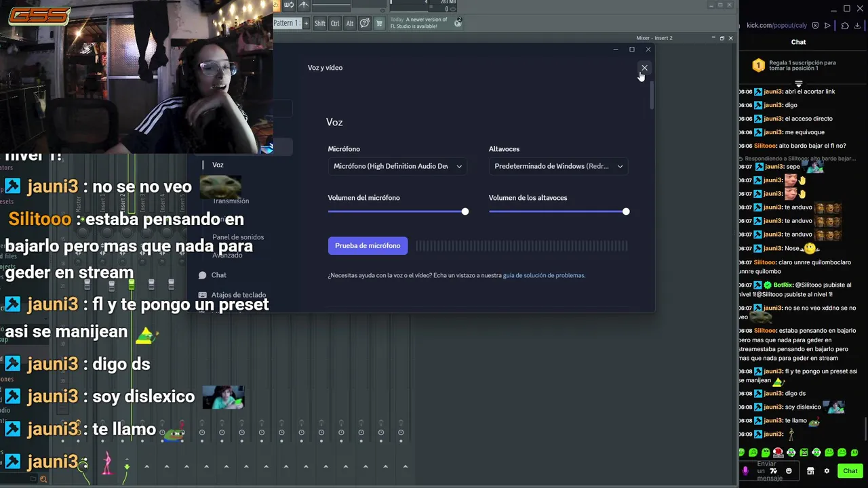Screen dimensions: 868x488
Task: Toggle the Alt key button in FL Studio
Action: click(350, 23)
